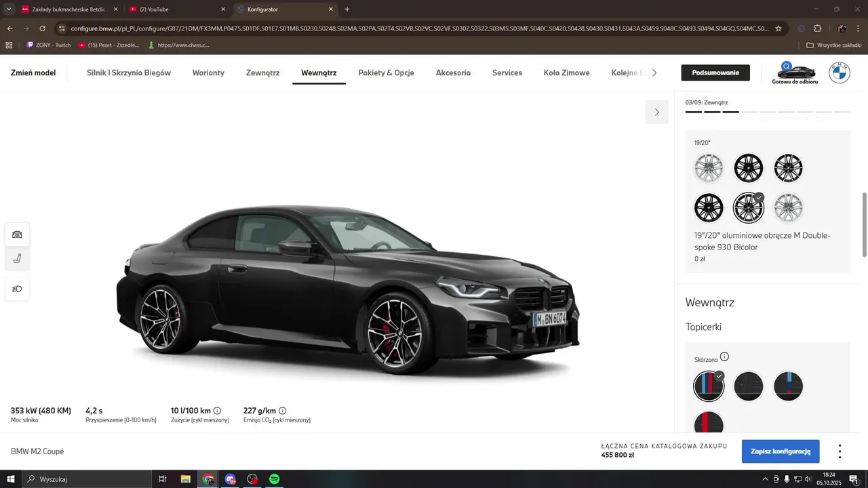
Task: Bookmark this page with star icon
Action: pos(778,28)
